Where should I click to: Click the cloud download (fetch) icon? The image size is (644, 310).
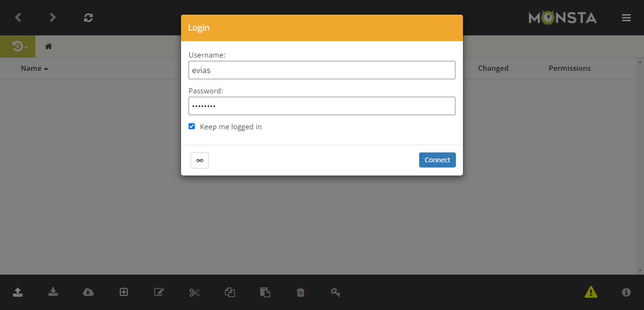(x=88, y=293)
